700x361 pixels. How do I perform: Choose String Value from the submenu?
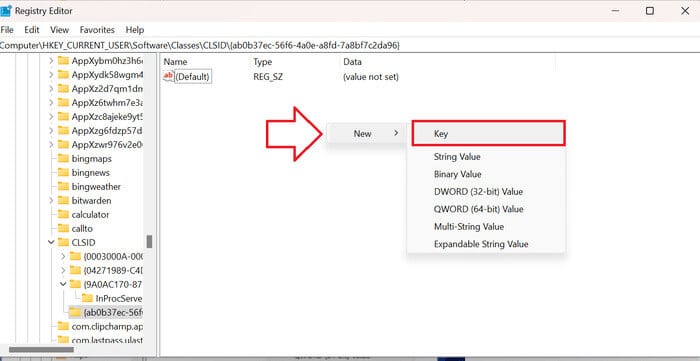tap(457, 157)
